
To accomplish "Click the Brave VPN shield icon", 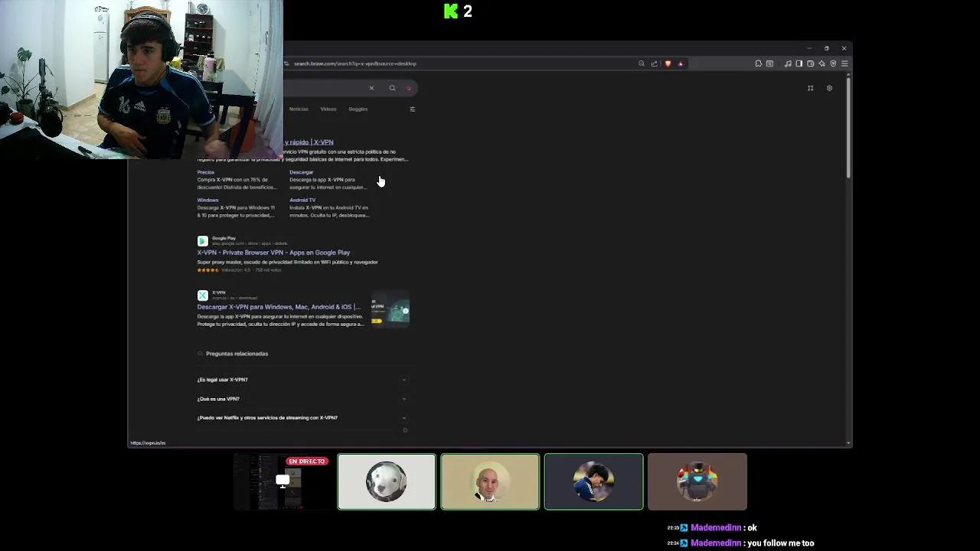I will pos(833,64).
